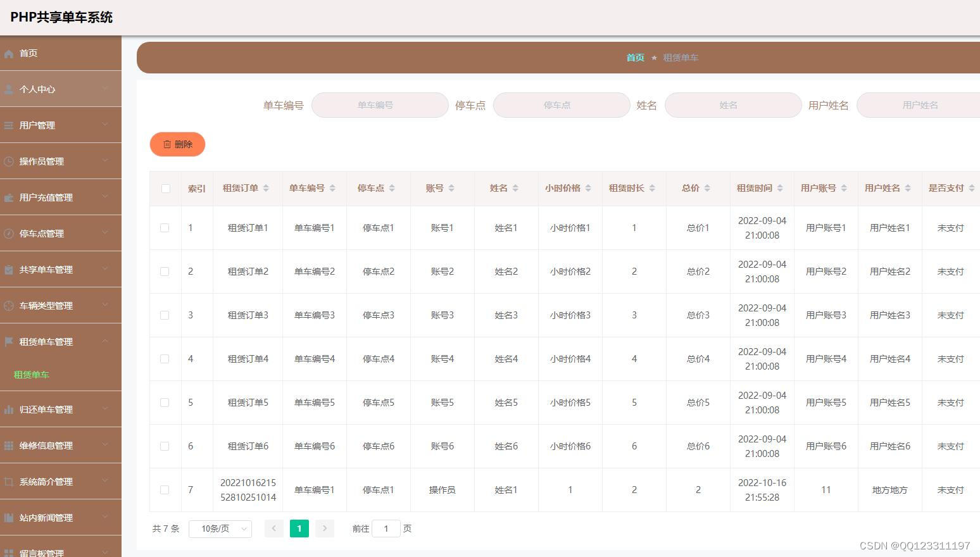Sort by 用户姓名 column arrows
This screenshot has width=980, height=557.
coord(908,188)
